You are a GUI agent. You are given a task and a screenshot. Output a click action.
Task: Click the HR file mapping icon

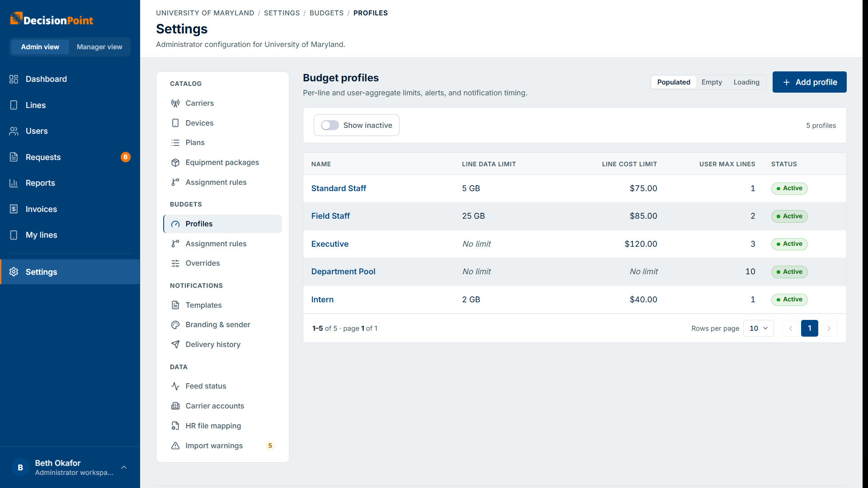click(175, 426)
